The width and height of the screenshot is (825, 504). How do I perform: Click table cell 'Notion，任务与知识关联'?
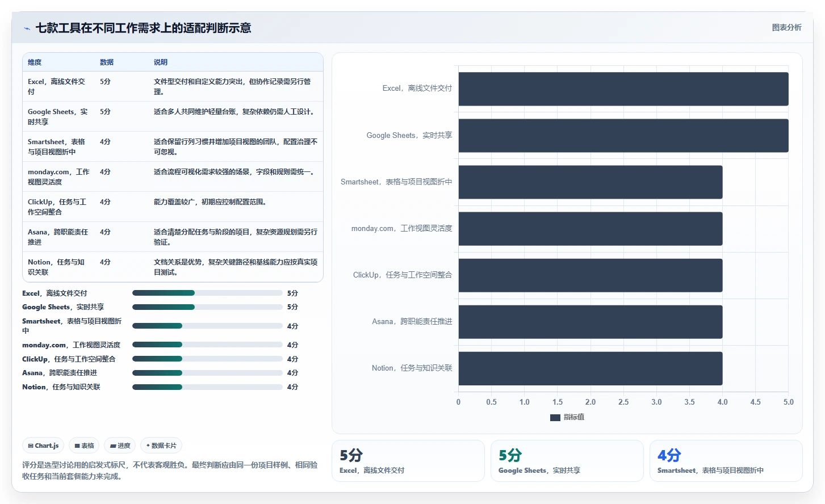click(58, 267)
